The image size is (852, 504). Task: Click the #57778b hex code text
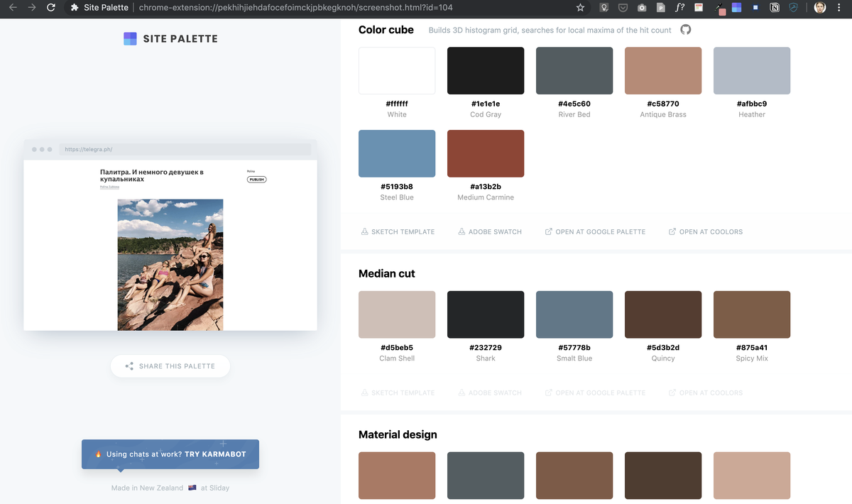574,348
